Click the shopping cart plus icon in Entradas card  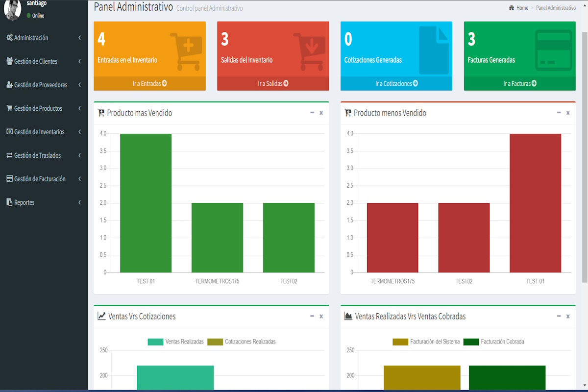pyautogui.click(x=185, y=51)
